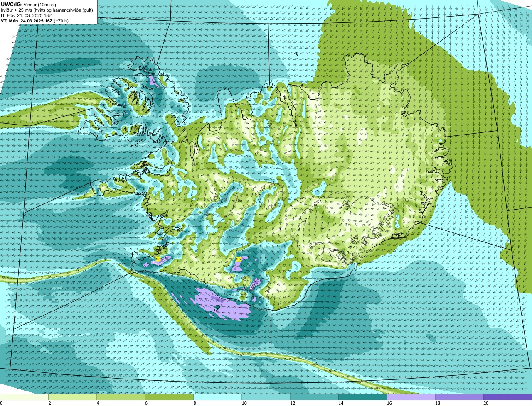Select the light green 2–4 legend swatch
This screenshot has width=532, height=406.
(x=72, y=397)
